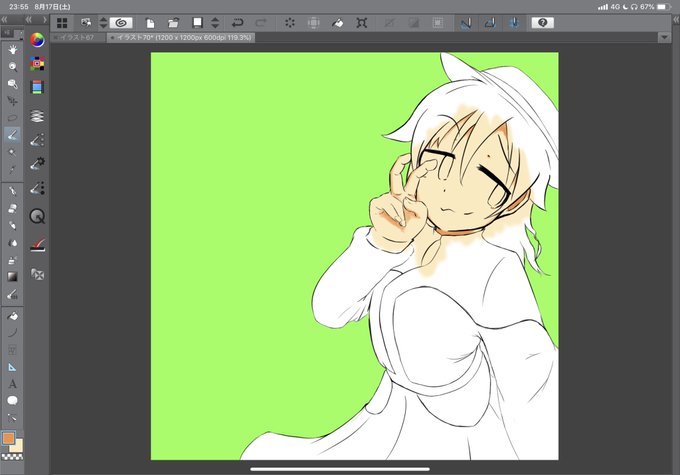Select the Zoom magnifier tool
Screen dimensions: 680x475
click(13, 66)
